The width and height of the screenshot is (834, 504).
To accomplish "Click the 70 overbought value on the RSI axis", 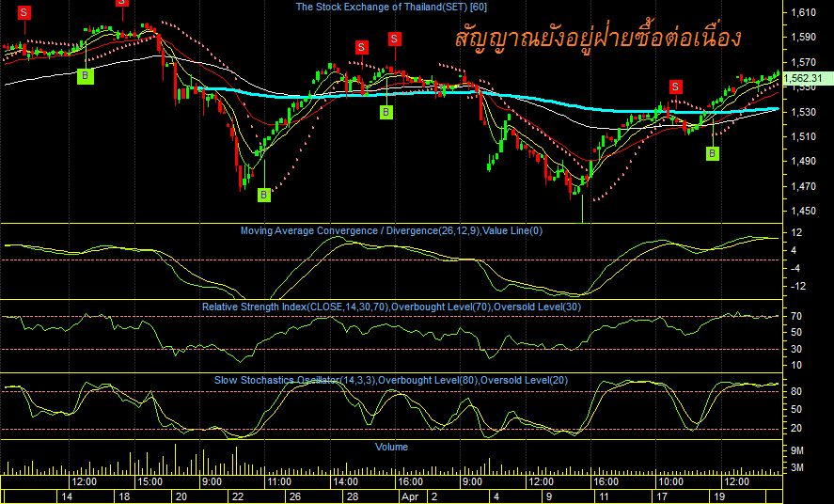I will [x=796, y=316].
